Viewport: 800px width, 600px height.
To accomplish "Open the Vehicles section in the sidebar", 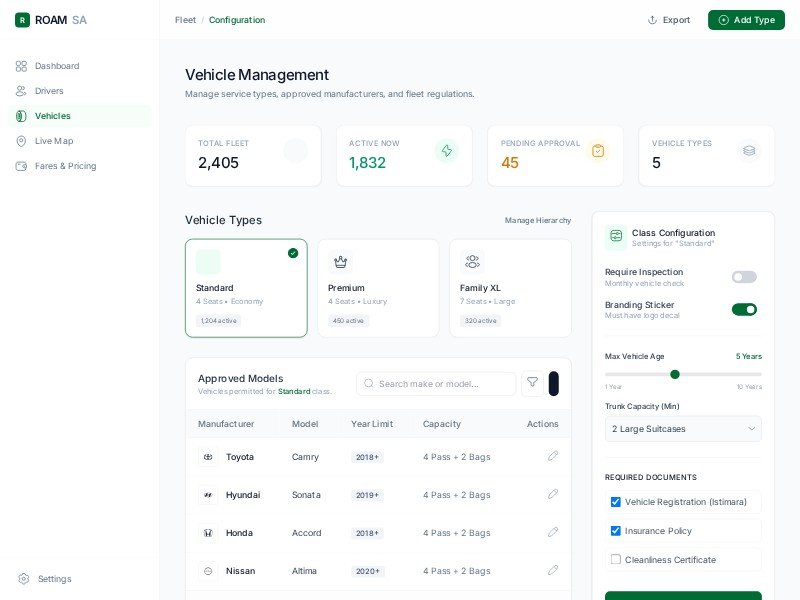I will coord(52,116).
